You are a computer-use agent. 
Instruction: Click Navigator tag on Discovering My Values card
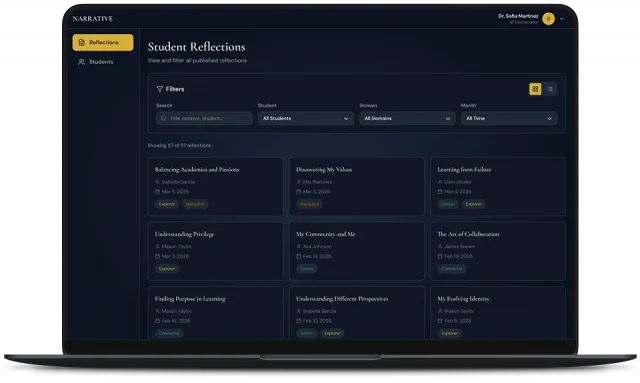coord(309,204)
